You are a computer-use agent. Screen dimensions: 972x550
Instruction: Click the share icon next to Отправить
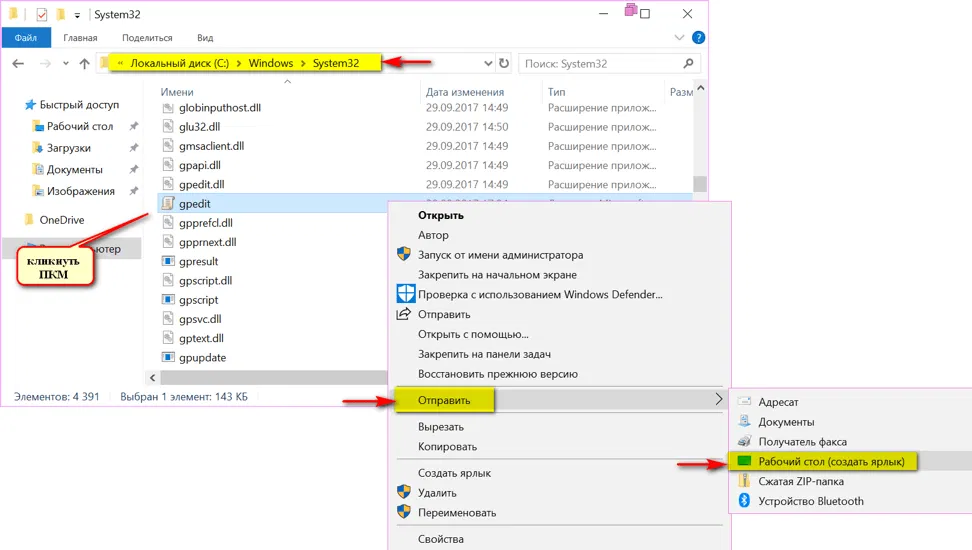click(404, 314)
